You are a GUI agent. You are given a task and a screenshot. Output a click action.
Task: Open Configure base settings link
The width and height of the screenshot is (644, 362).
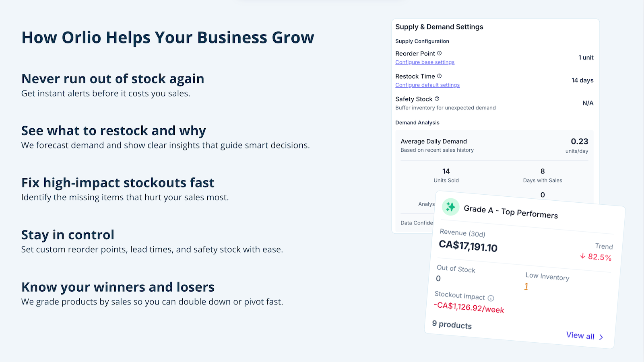[x=425, y=62]
